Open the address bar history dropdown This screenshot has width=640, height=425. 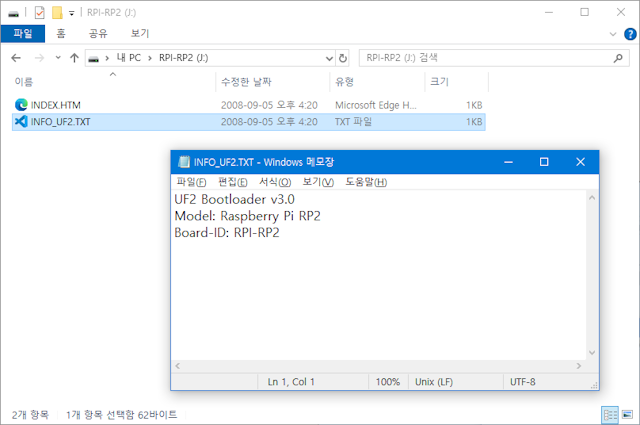[329, 58]
